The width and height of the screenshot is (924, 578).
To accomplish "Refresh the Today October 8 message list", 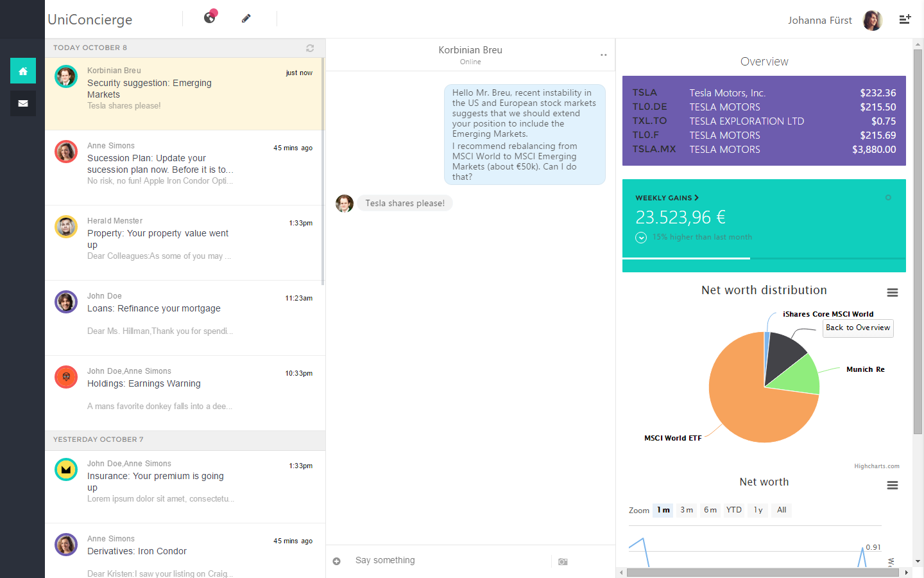I will (310, 48).
